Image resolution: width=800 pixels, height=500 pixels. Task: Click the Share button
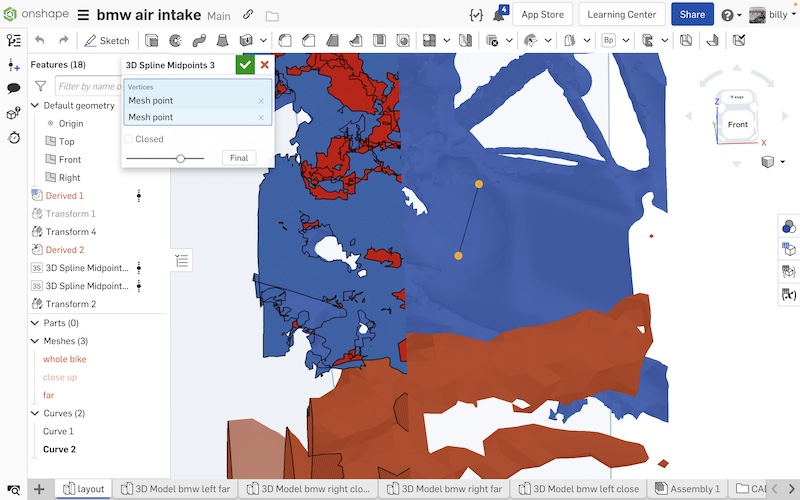pos(692,14)
